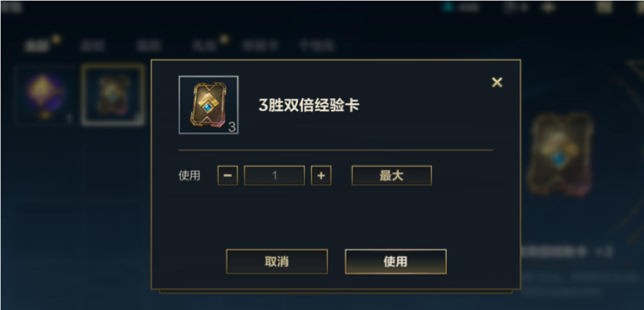Click the teal triangle currency icon
Screen dimensions: 644x310
point(449,7)
